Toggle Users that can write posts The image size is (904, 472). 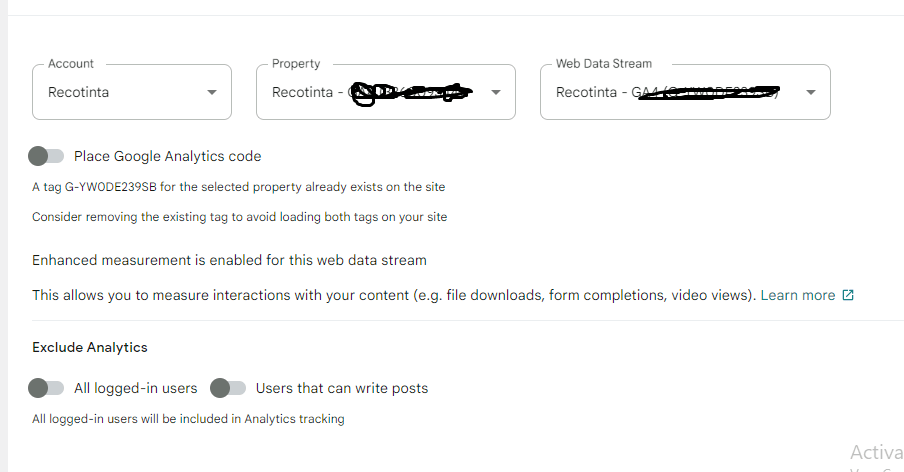point(228,388)
